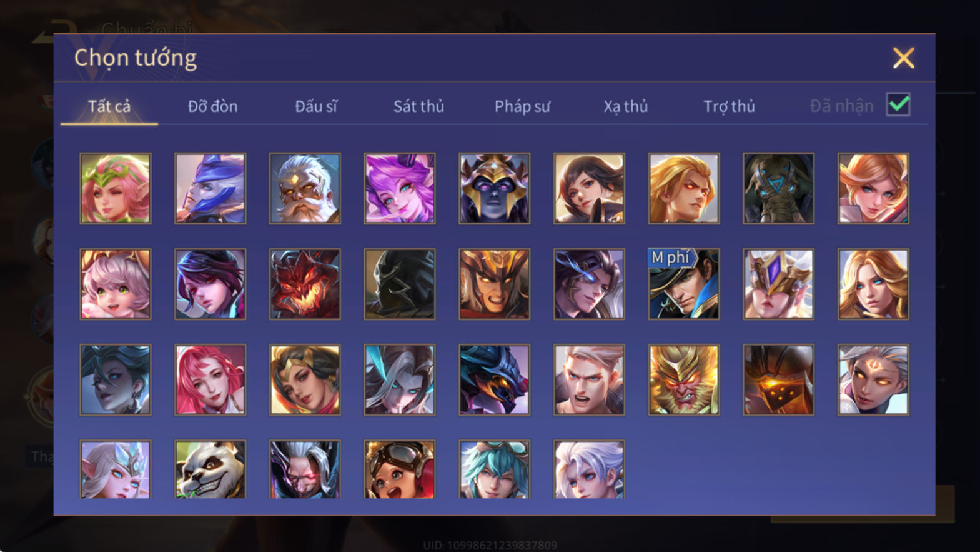Select the panda hero portrait

pos(210,469)
